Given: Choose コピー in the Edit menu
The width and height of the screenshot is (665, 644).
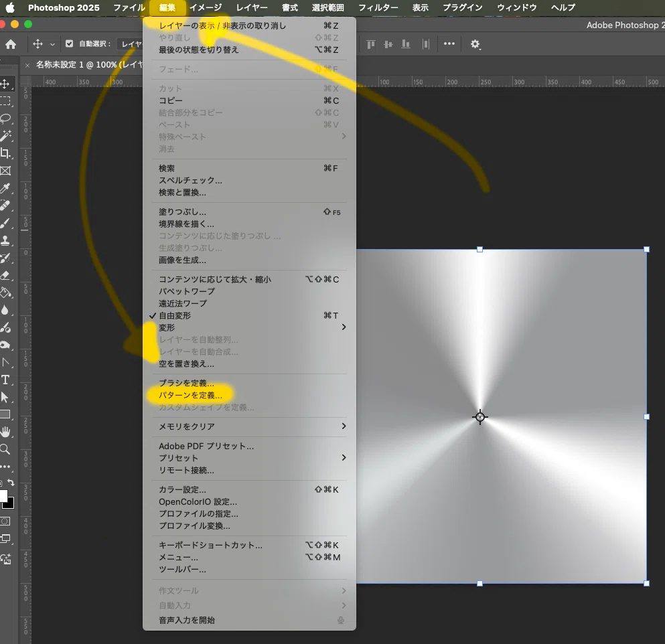Looking at the screenshot, I should coord(249,100).
